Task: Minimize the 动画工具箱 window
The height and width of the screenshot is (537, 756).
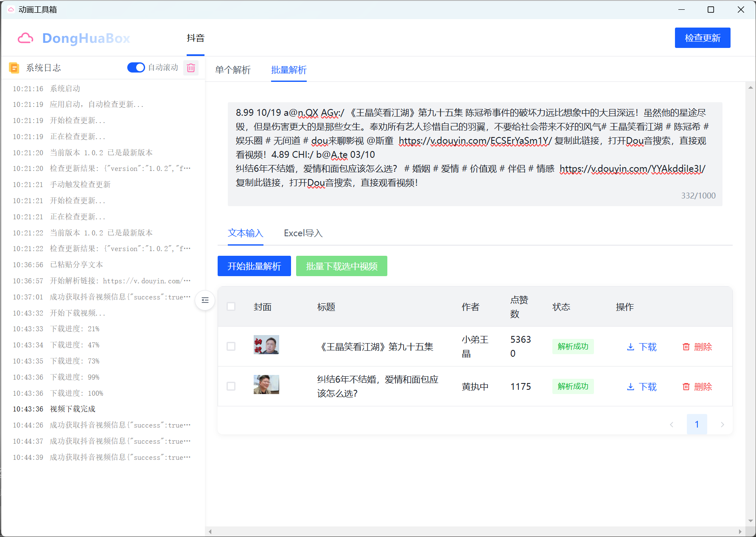Action: pyautogui.click(x=682, y=9)
